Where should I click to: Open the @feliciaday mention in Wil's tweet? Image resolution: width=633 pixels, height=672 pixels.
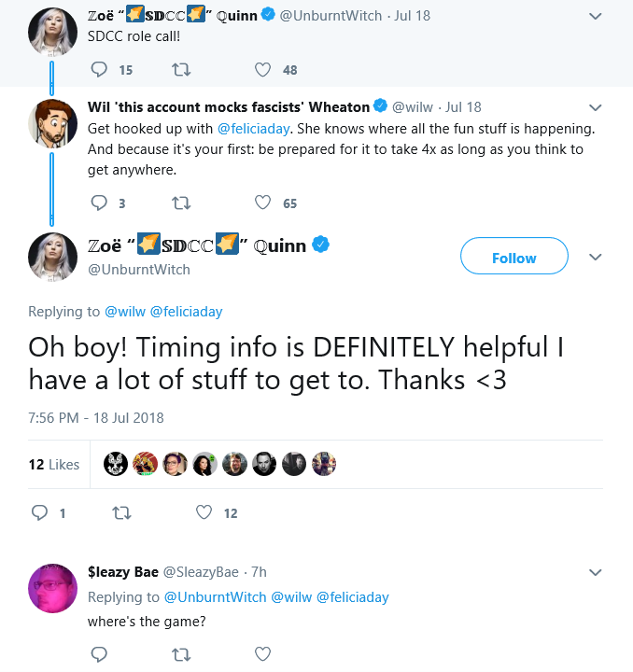253,129
